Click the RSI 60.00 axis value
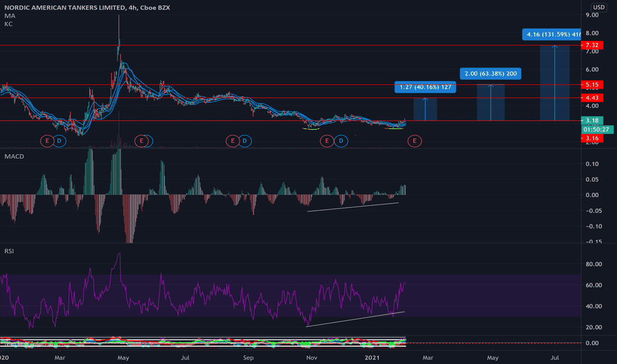 pyautogui.click(x=594, y=285)
